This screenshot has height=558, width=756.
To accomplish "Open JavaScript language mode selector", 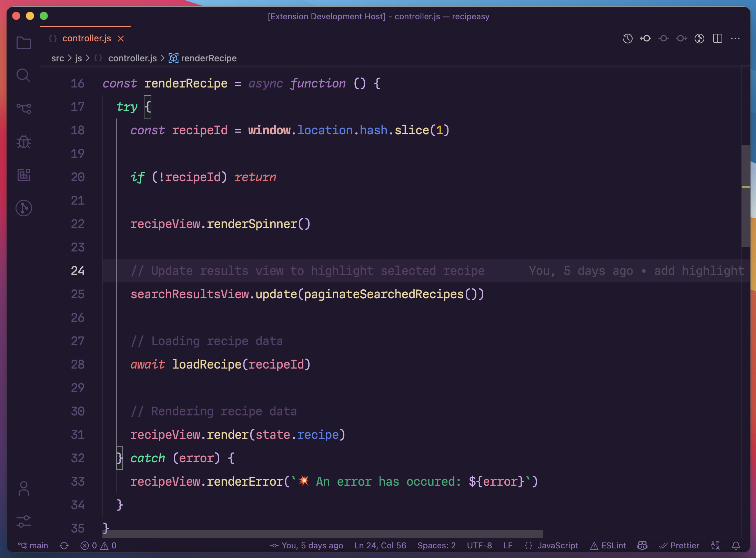I will click(x=557, y=546).
